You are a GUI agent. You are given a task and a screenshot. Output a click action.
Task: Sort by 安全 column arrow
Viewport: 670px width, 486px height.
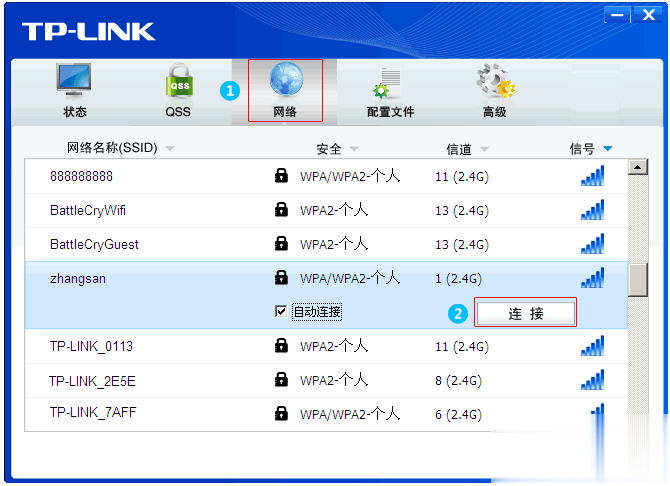(354, 149)
